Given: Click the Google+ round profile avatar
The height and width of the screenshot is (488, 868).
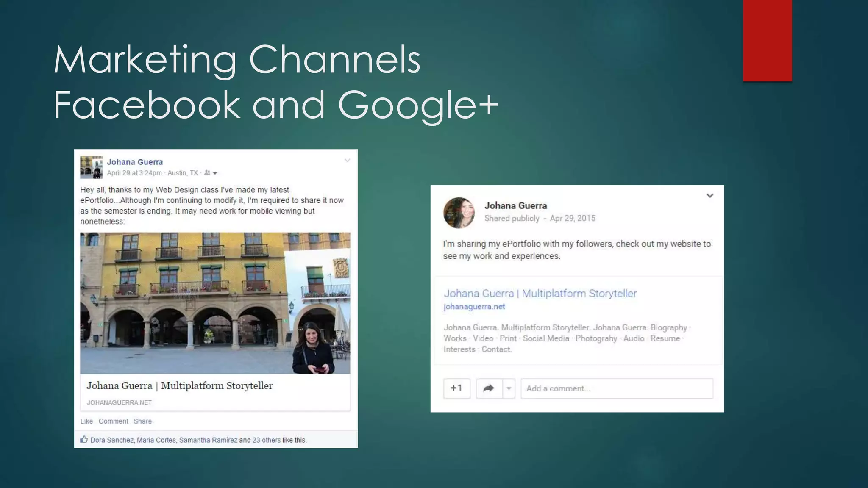Looking at the screenshot, I should [459, 213].
